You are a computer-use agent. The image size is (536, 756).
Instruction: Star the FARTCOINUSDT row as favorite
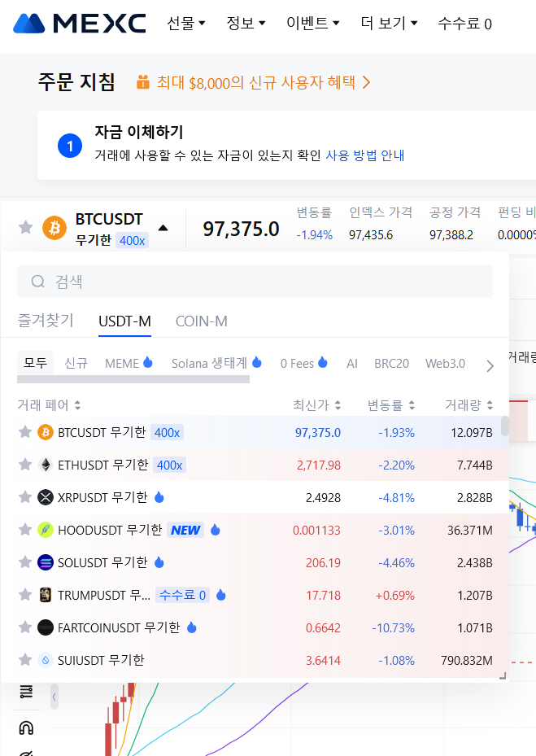[25, 627]
